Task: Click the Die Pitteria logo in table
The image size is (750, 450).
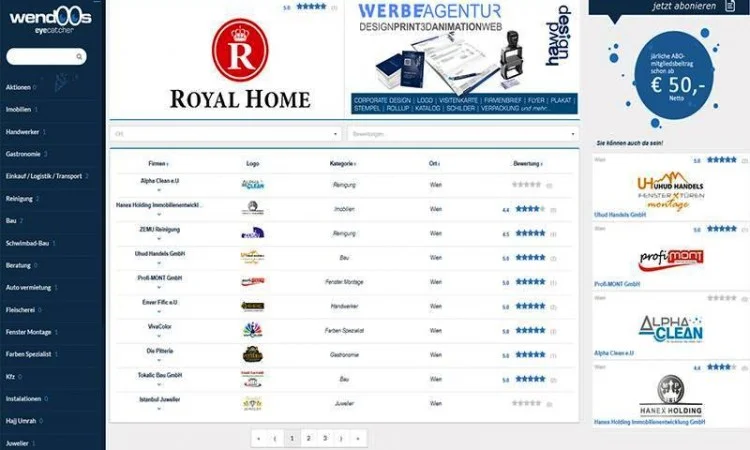Action: click(x=253, y=355)
